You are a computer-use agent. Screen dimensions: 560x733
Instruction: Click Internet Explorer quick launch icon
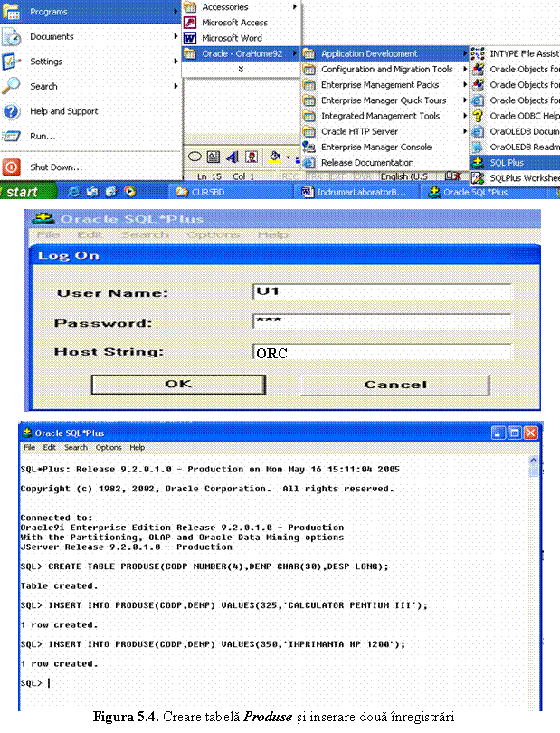(x=74, y=192)
